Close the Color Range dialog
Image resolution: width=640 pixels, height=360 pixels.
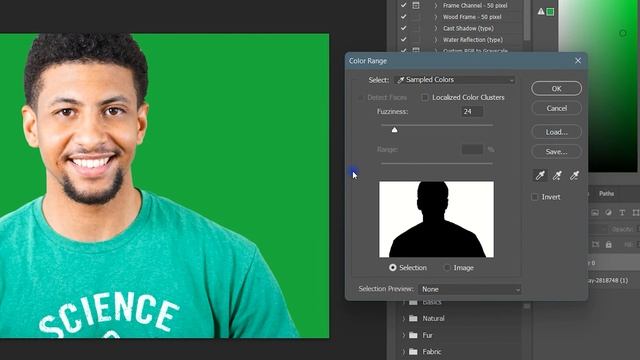(578, 60)
